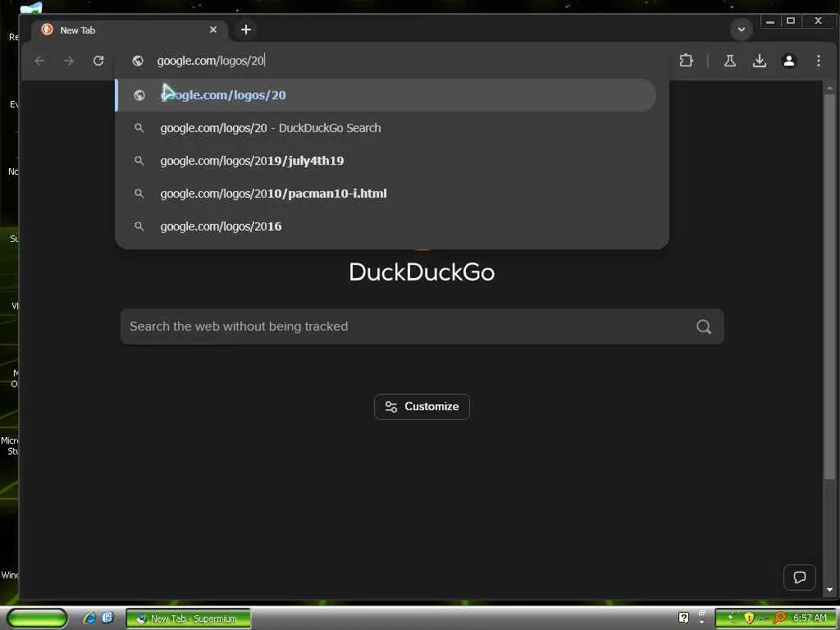This screenshot has width=840, height=630.
Task: Click the magnifier icon in search box
Action: pos(704,326)
